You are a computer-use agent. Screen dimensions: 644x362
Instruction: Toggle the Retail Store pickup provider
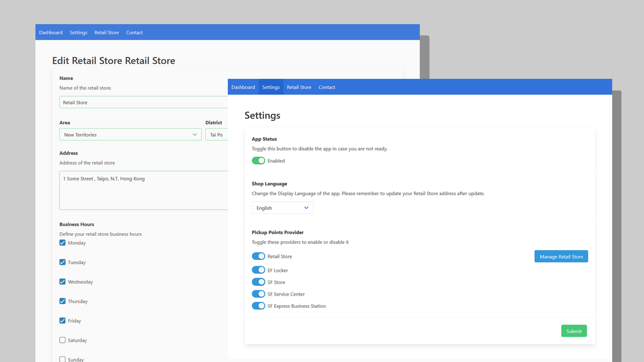tap(258, 256)
